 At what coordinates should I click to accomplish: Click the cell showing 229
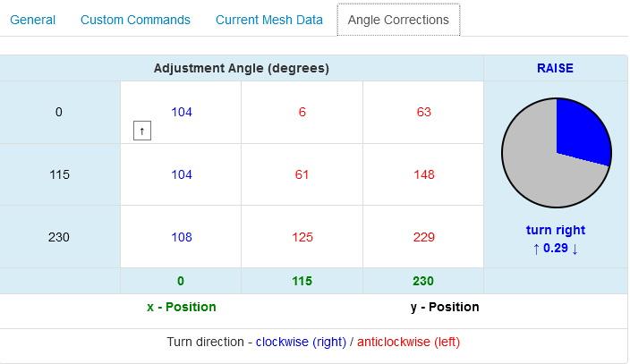[x=423, y=237]
